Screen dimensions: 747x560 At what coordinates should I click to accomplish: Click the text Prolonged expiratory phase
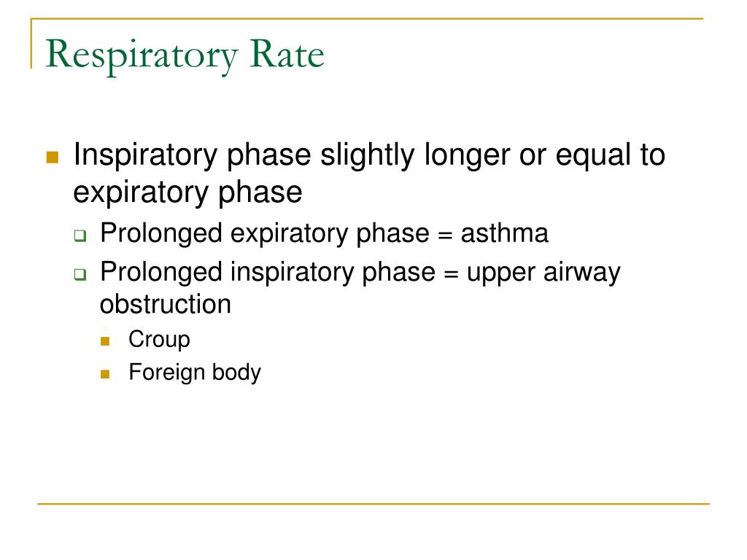pos(264,234)
